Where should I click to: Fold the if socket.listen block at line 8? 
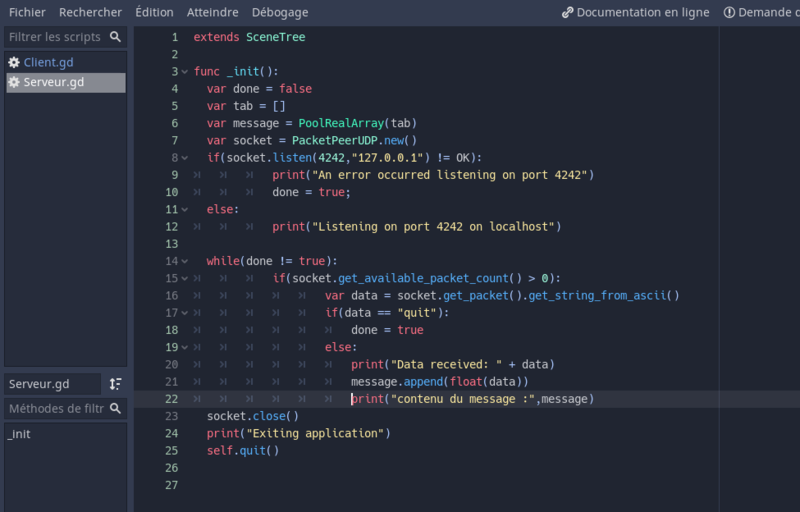click(184, 158)
